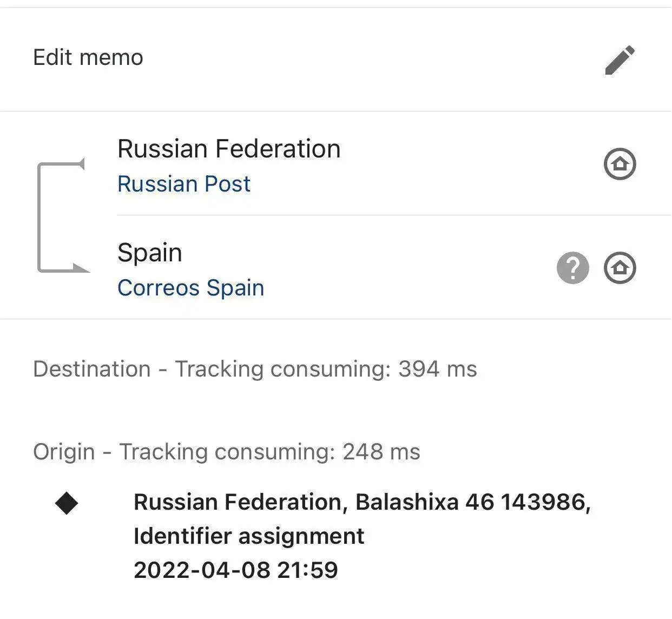Open the Russian Post link
The width and height of the screenshot is (672, 619).
183,184
